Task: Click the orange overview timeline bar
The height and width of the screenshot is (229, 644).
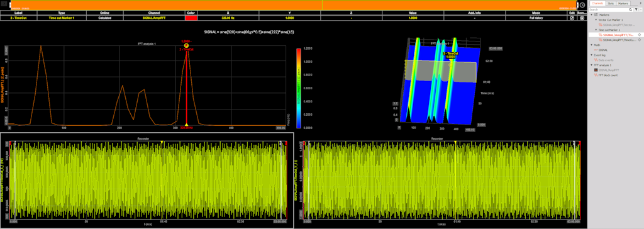Action: pos(294,4)
